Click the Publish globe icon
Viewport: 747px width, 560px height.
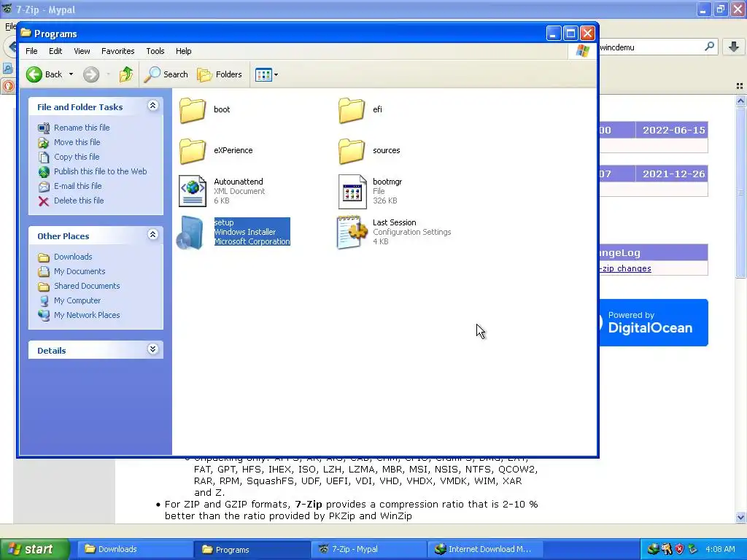click(x=43, y=172)
